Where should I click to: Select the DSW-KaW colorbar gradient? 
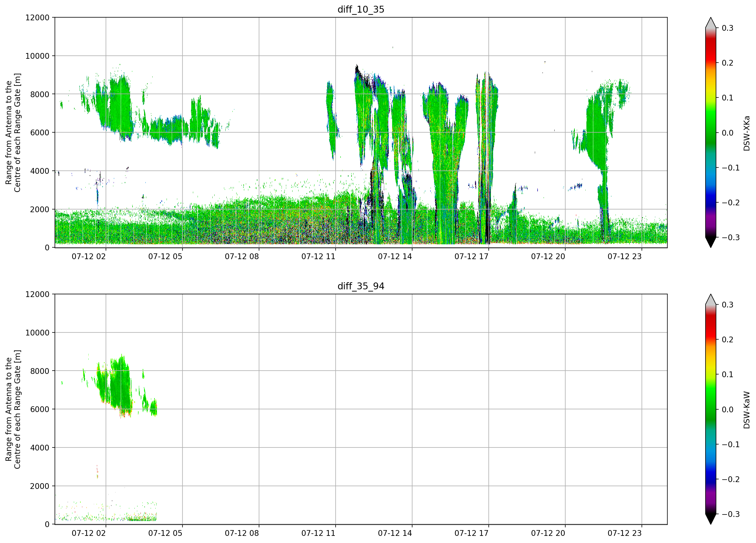pos(711,409)
